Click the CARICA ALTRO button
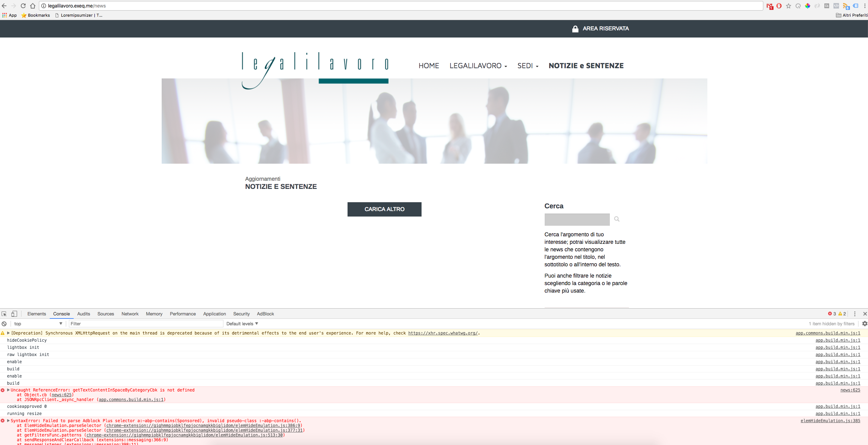The height and width of the screenshot is (445, 868). (x=384, y=209)
